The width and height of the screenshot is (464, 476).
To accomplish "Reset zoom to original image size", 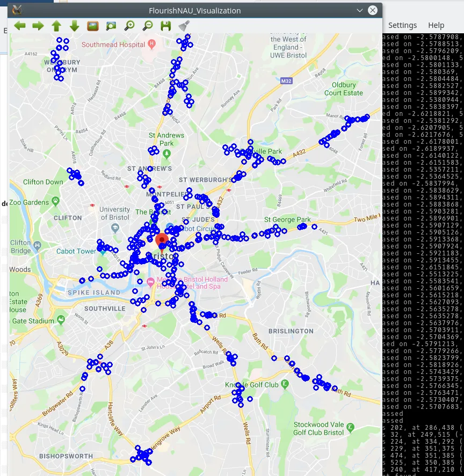I will point(93,26).
